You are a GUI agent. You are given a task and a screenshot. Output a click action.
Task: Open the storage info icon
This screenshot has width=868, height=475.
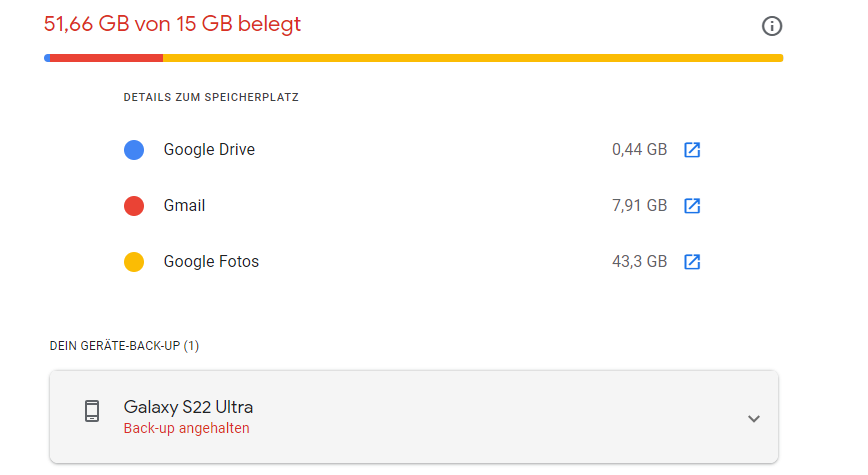coord(772,26)
